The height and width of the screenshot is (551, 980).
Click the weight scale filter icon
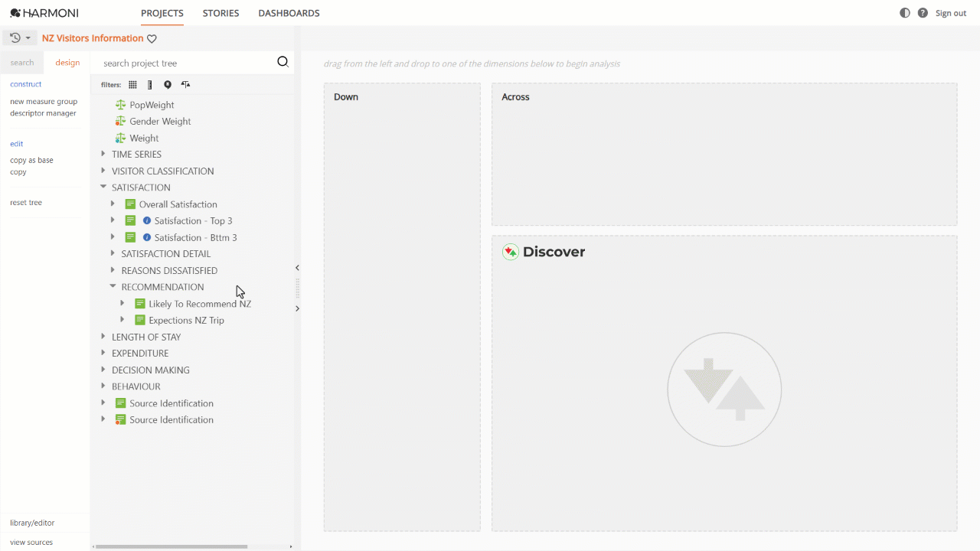(185, 85)
